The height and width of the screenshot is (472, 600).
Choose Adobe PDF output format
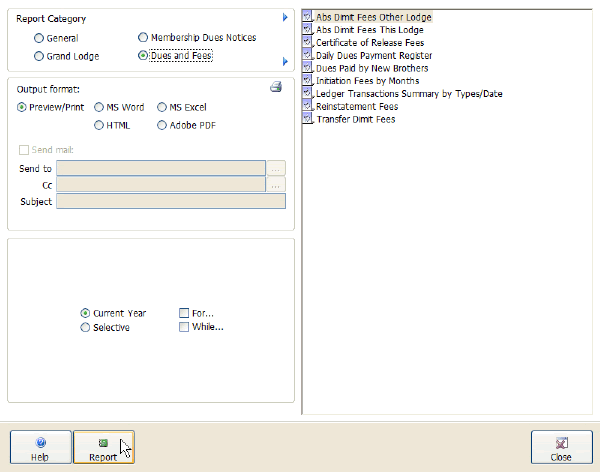click(x=162, y=126)
